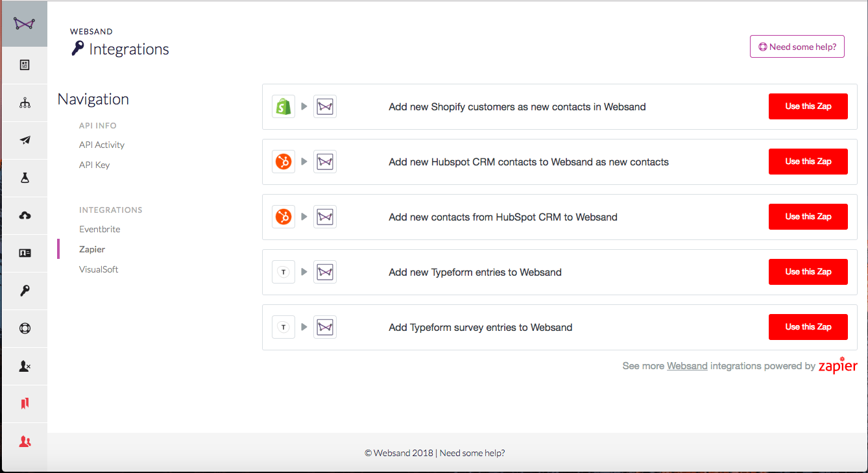Click the 'Navigation' heading
Viewport: 868px width, 473px height.
(93, 99)
